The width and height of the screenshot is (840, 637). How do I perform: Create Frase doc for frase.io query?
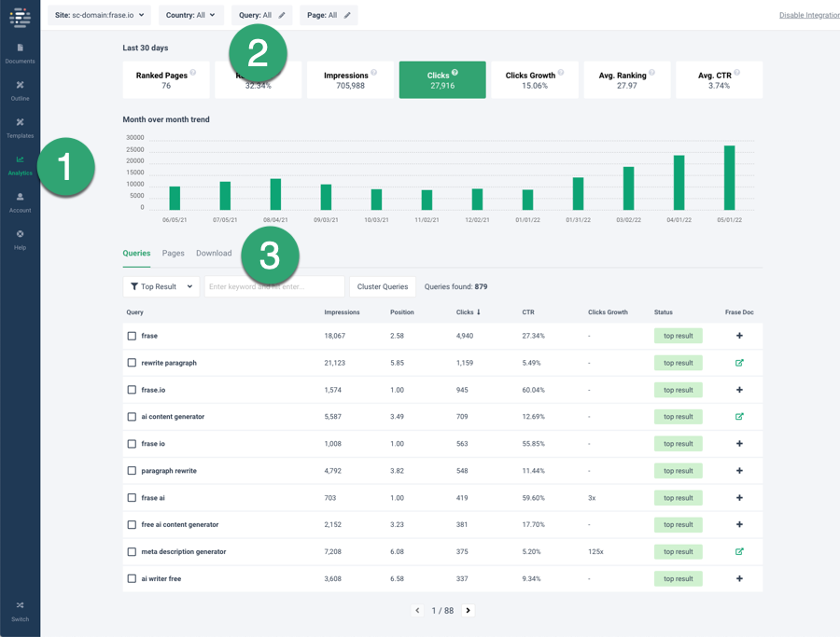[739, 390]
